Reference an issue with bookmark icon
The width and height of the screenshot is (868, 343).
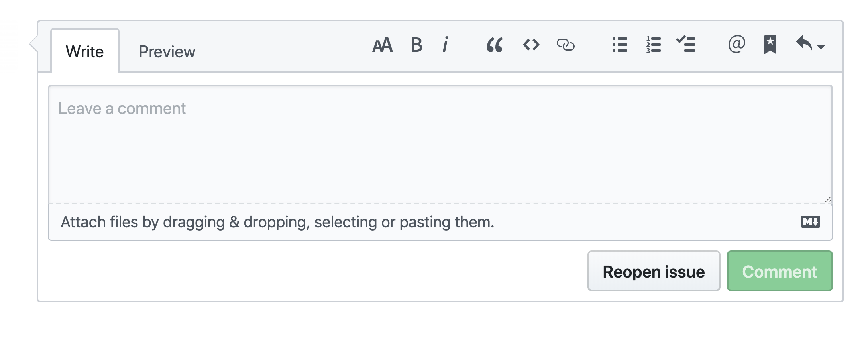coord(770,45)
